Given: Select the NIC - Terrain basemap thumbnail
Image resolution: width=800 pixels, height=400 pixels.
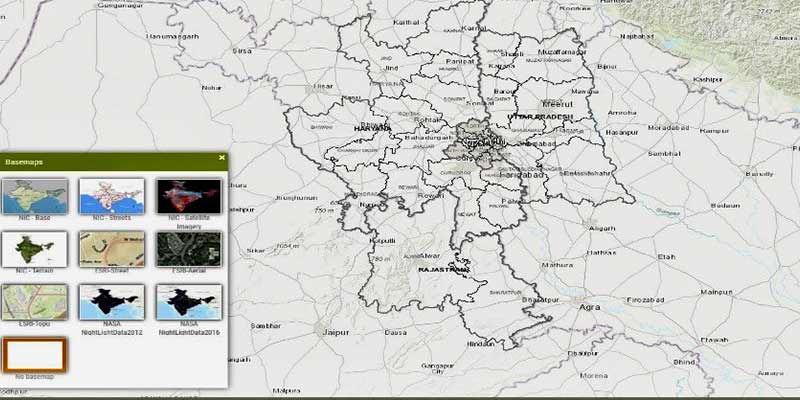Looking at the screenshot, I should pyautogui.click(x=35, y=248).
